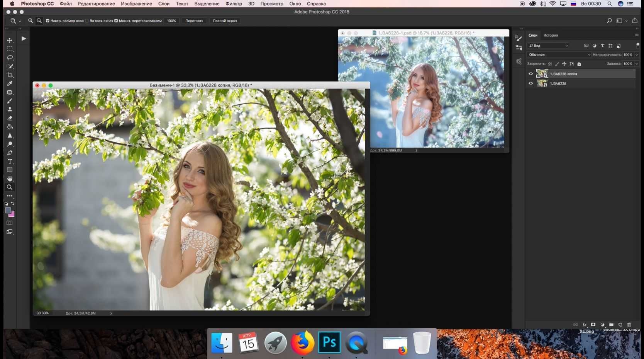The image size is (644, 359).
Task: Select the Move tool
Action: pos(10,40)
